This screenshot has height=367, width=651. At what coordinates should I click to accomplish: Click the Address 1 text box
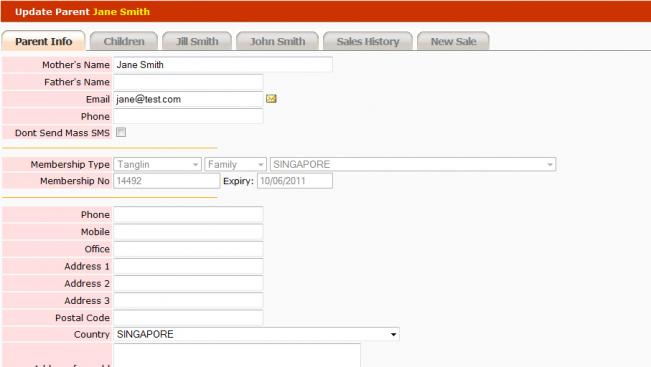[x=188, y=266]
